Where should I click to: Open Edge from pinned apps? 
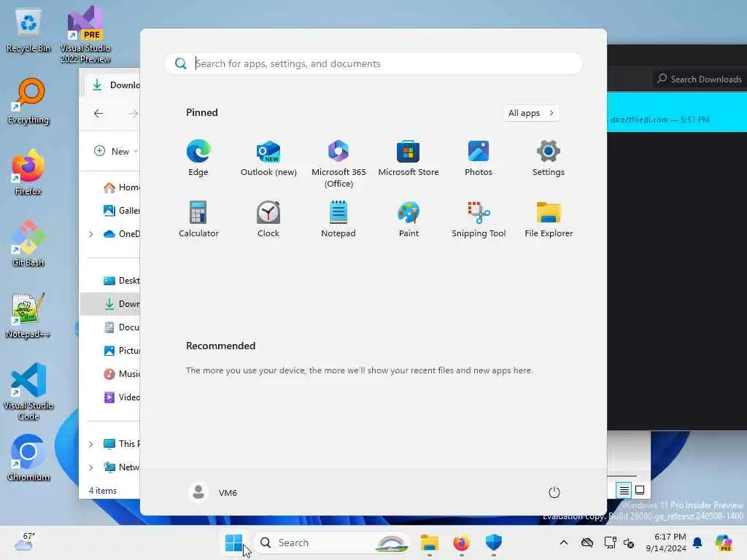198,158
